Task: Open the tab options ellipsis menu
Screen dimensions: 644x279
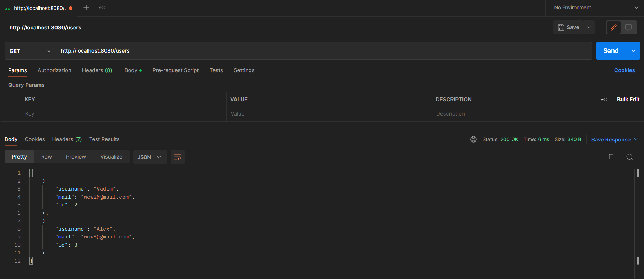Action: click(x=102, y=7)
